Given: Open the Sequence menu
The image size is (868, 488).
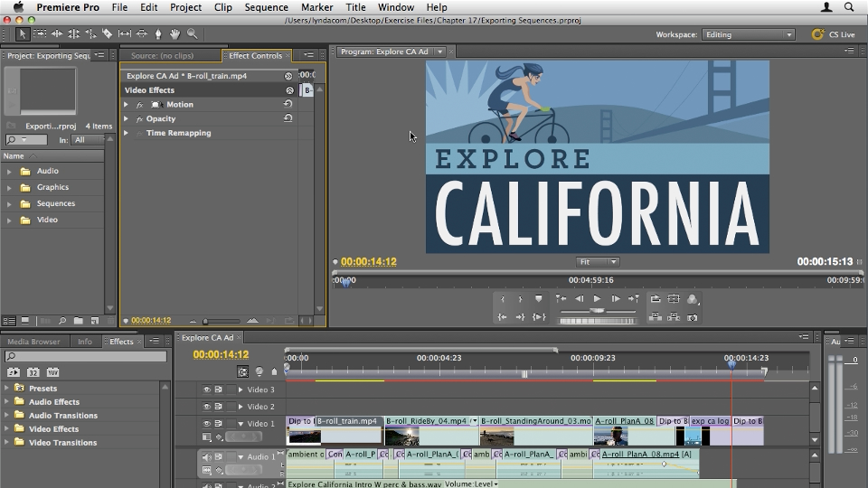Looking at the screenshot, I should 266,7.
